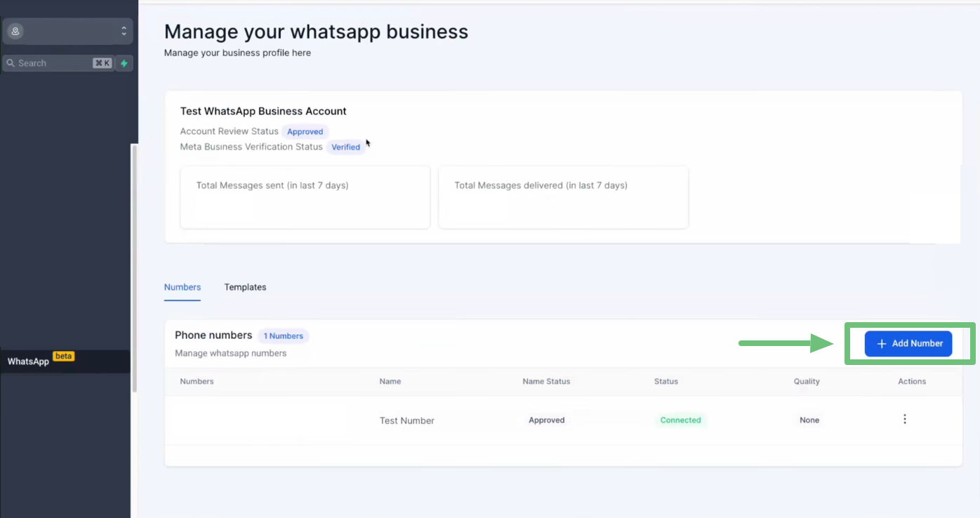The height and width of the screenshot is (518, 980).
Task: Switch to the Templates tab
Action: 245,287
